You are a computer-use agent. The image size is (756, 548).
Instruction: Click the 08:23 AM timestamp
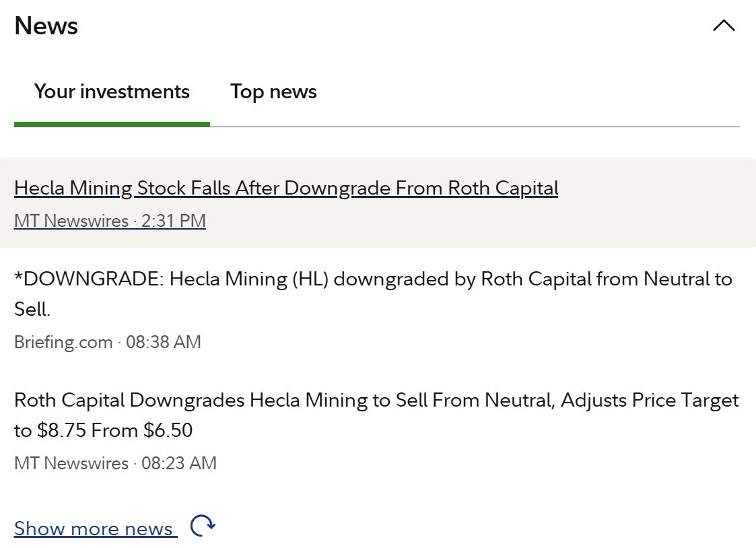[179, 463]
